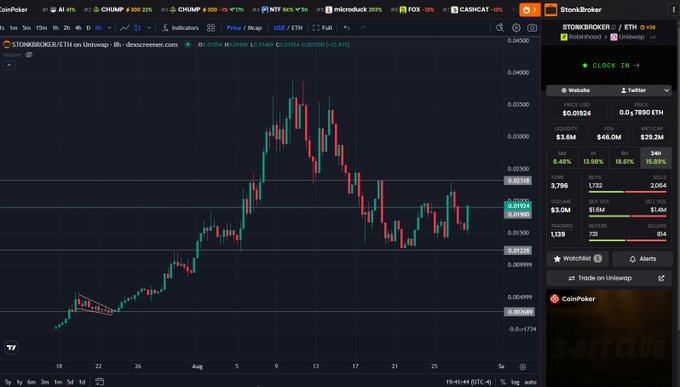The image size is (680, 387).
Task: Open the Alerts button
Action: click(642, 259)
